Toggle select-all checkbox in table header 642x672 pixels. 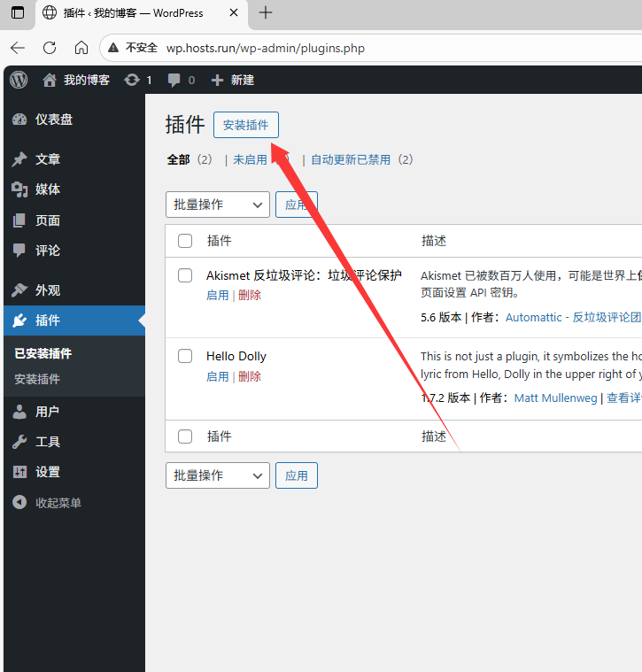coord(185,241)
